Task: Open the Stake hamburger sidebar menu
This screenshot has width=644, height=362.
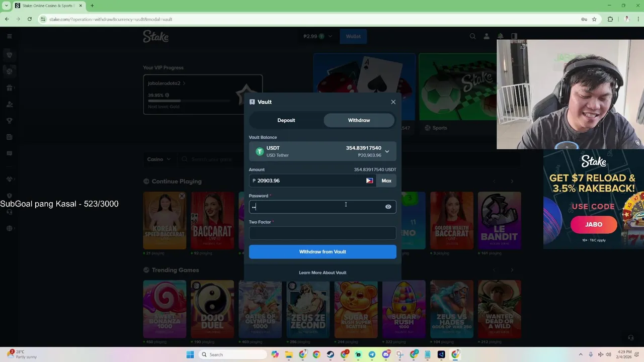Action: [9, 36]
